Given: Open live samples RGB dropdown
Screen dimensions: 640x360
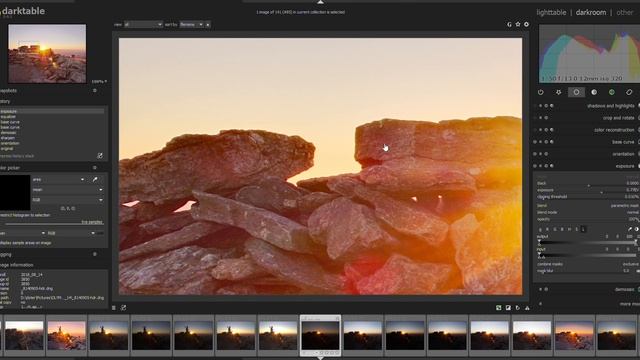Looking at the screenshot, I should click(x=71, y=233).
